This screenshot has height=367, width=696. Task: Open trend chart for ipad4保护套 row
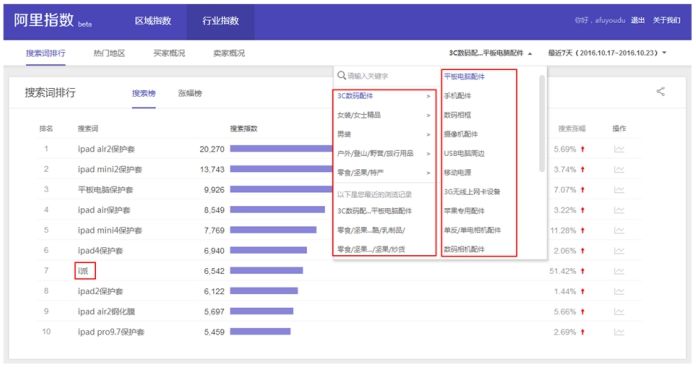tap(619, 251)
